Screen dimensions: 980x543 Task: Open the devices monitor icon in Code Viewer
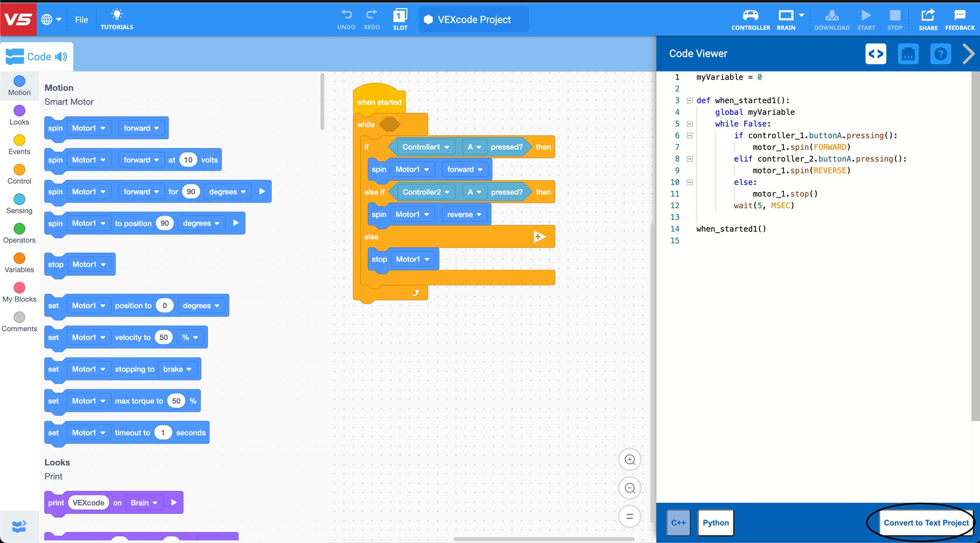908,54
